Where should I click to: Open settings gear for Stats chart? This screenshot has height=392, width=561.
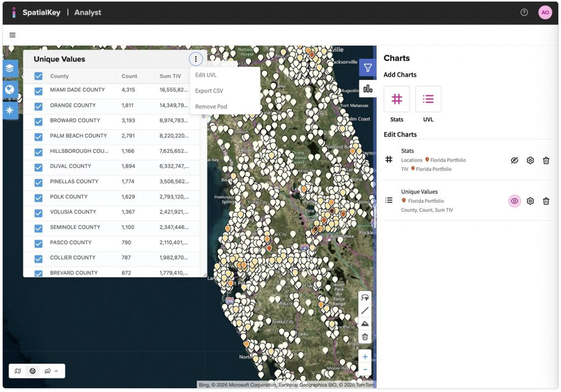pyautogui.click(x=530, y=160)
